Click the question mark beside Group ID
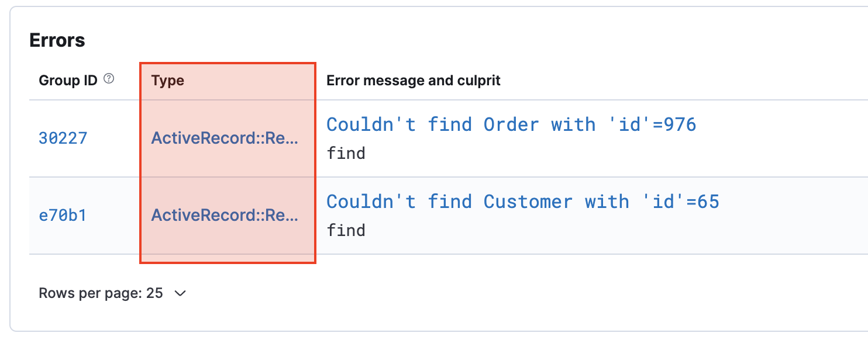Screen dimensions: 868x340 [x=109, y=78]
